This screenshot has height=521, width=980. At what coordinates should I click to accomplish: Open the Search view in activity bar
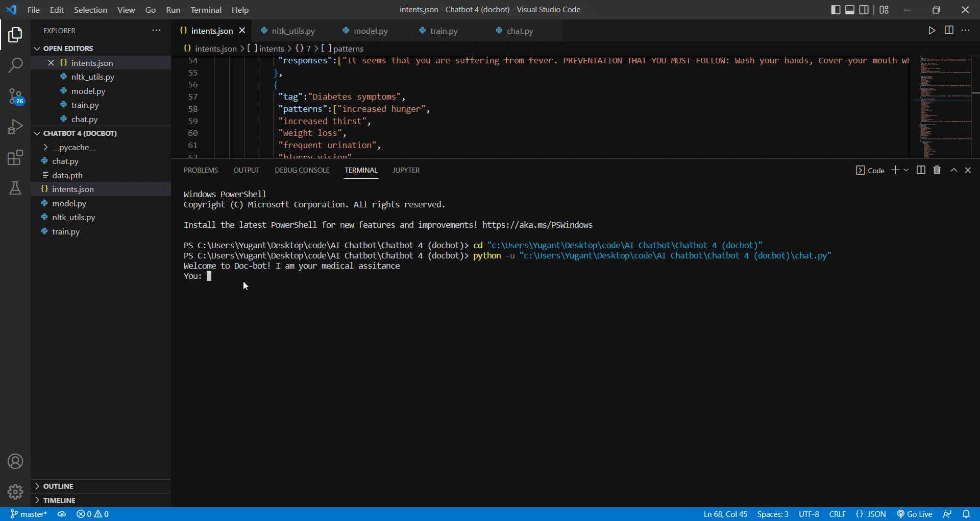(15, 65)
